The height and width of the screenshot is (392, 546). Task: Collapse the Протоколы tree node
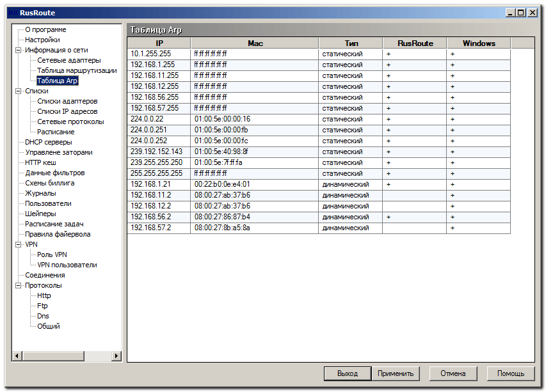coord(18,286)
